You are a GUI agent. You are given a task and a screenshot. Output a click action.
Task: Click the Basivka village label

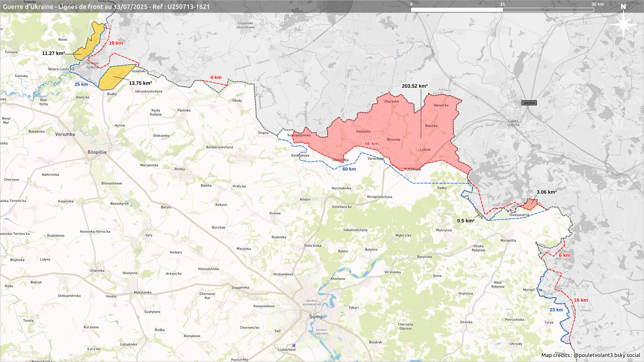pyautogui.click(x=431, y=126)
